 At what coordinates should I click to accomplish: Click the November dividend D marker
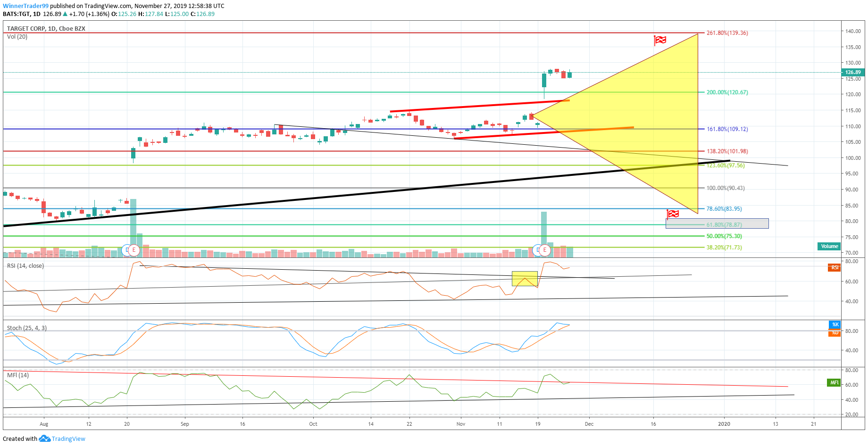537,250
